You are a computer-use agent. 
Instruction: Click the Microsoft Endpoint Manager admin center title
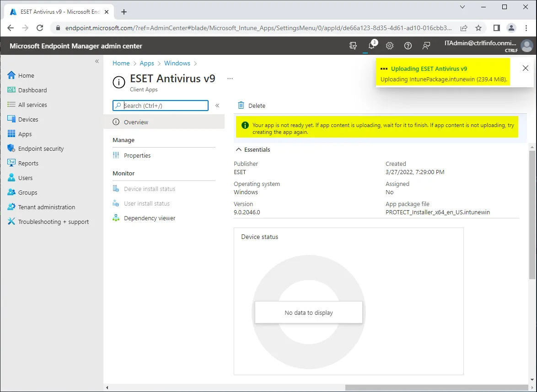point(75,46)
